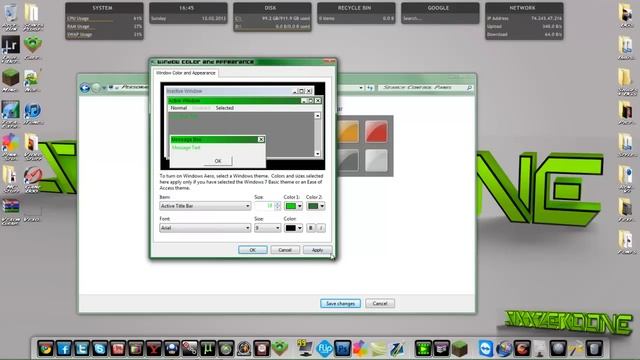This screenshot has width=640, height=360.
Task: Click preview scrollbar down arrow
Action: pos(317,154)
